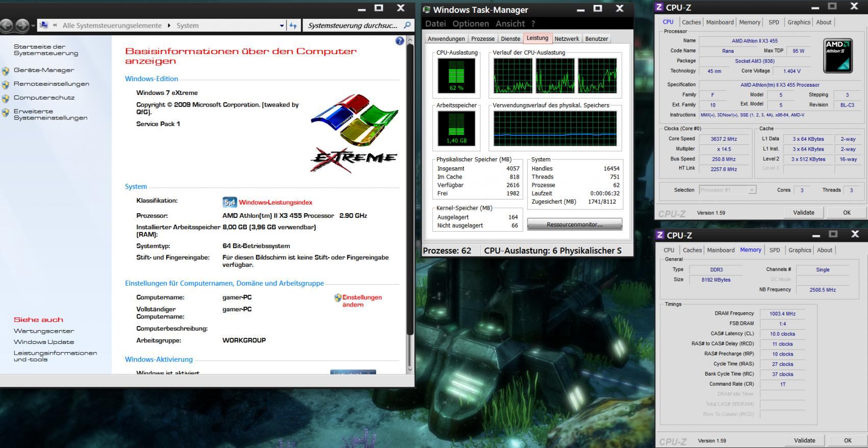Click the shield icon beside Remoteeinstellungen

[x=6, y=85]
